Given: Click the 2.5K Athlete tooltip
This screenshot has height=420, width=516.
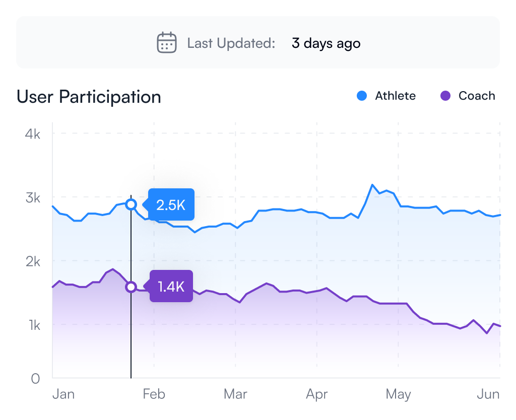Looking at the screenshot, I should point(171,204).
